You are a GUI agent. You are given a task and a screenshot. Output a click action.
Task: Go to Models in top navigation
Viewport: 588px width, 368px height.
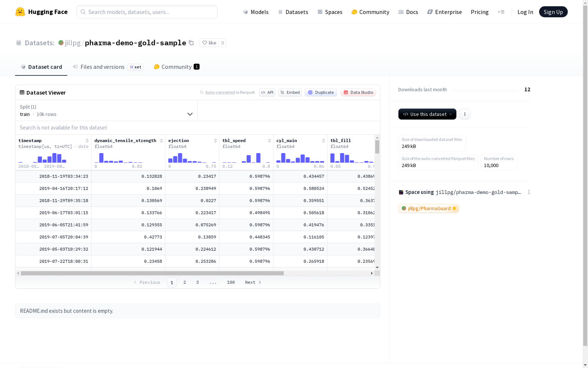tap(256, 12)
